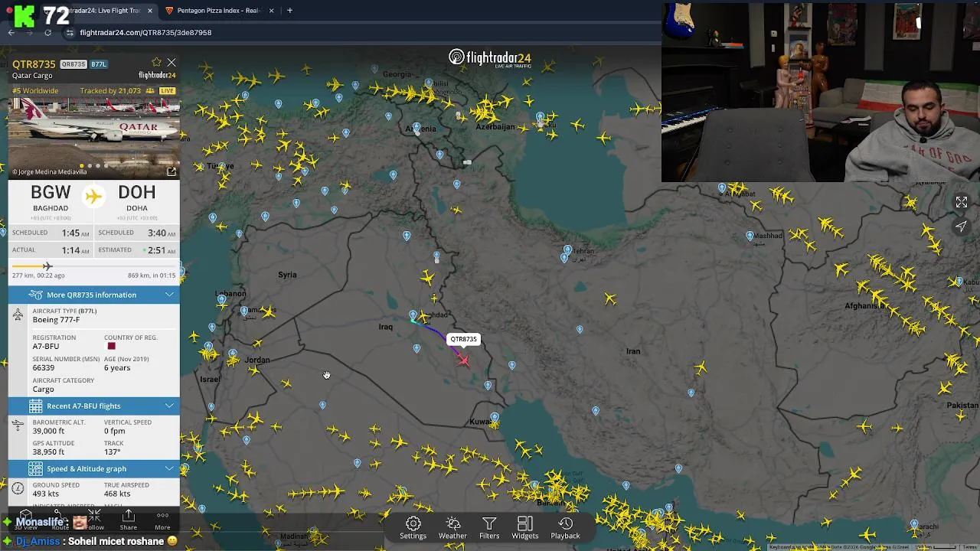Close the QTR8735 flight panel
This screenshot has height=551, width=980.
pyautogui.click(x=171, y=63)
